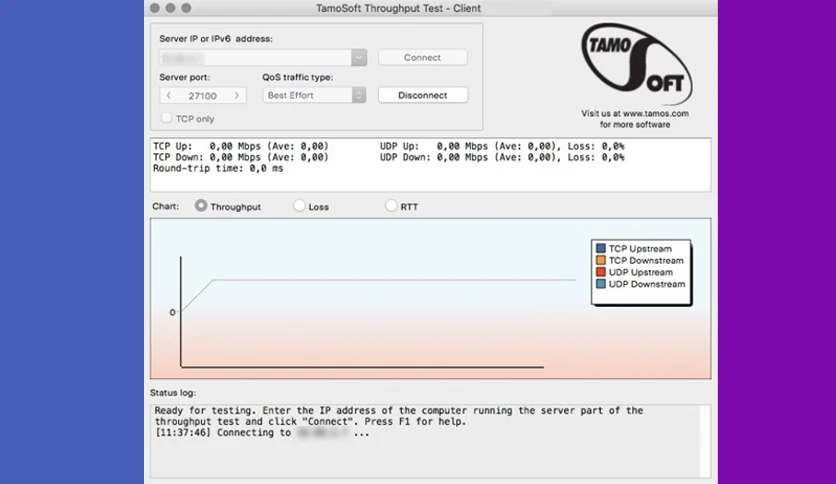
Task: Click the server port value 27100
Action: coord(203,96)
